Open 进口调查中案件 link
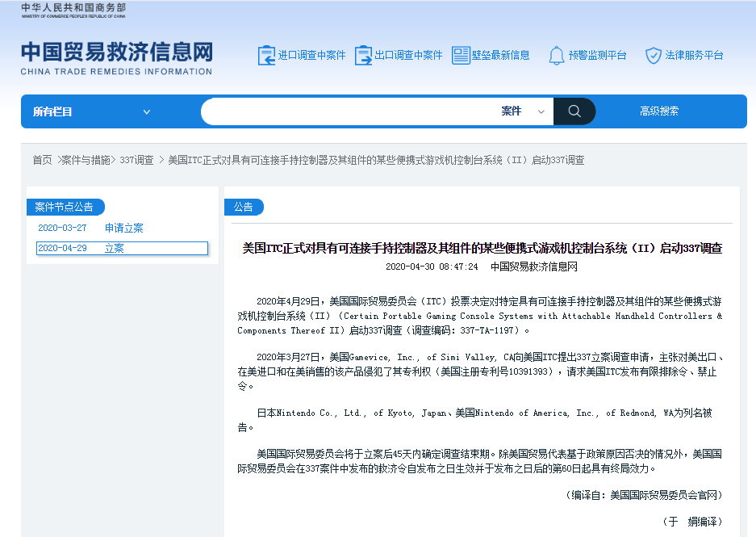756x537 pixels. point(311,56)
